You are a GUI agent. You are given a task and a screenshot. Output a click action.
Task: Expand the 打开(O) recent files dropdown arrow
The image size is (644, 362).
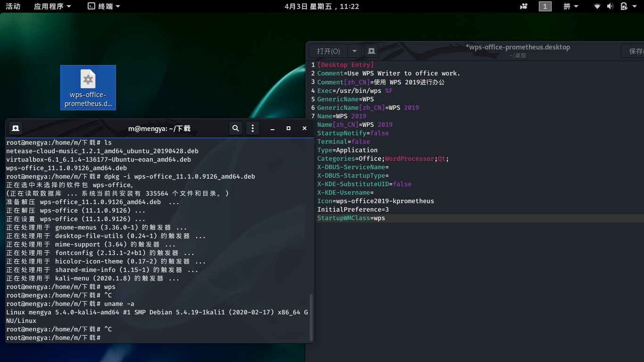(x=355, y=51)
